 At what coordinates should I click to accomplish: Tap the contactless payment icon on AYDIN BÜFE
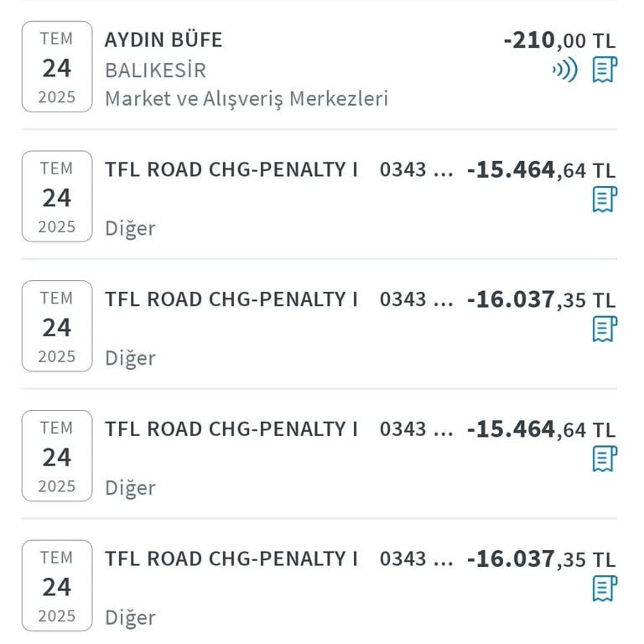564,70
